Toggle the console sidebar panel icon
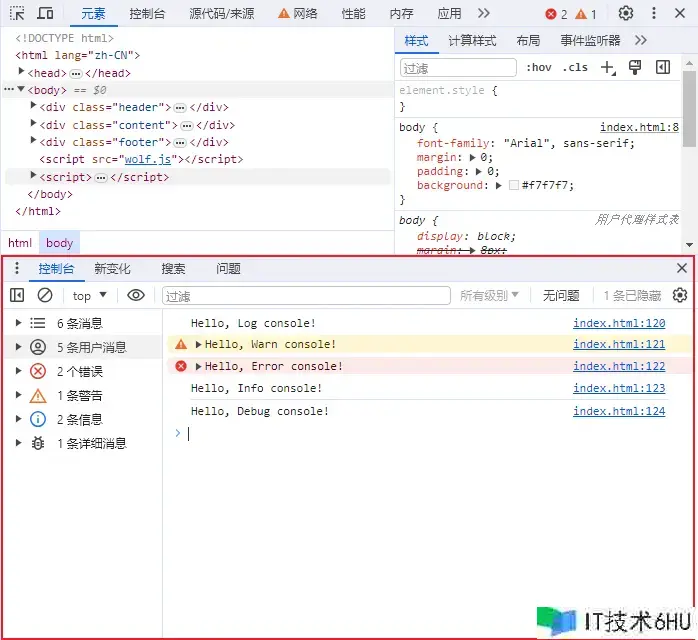This screenshot has width=698, height=640. click(x=17, y=295)
